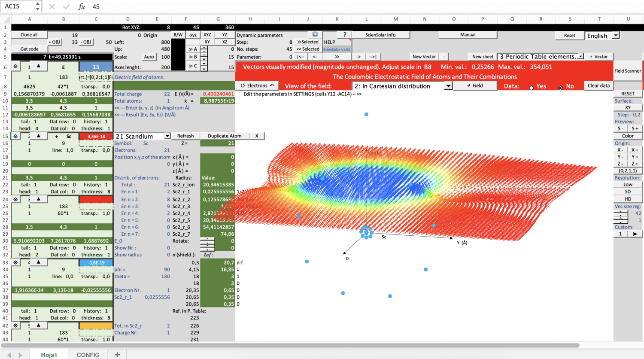Click the question mark help button
Screen dimensions: 644x359
pos(344,35)
